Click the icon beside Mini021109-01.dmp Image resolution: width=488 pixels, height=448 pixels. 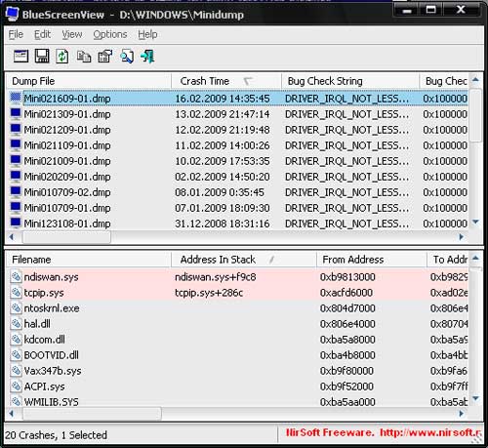pyautogui.click(x=16, y=144)
